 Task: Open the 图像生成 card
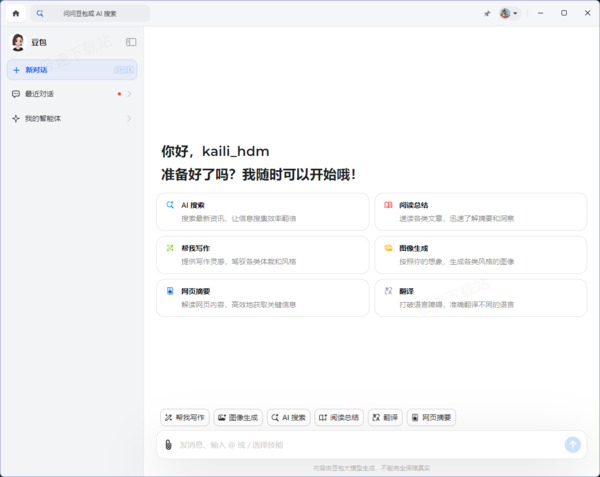tap(481, 255)
